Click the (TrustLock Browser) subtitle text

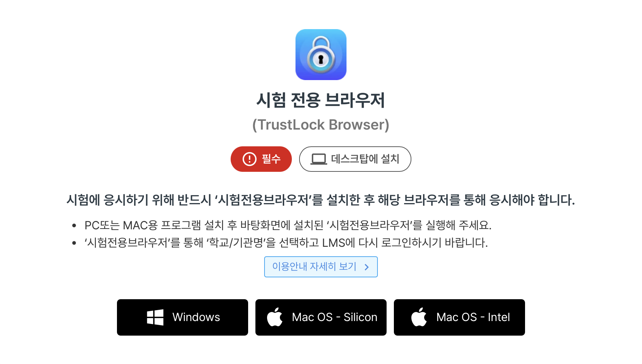coord(321,125)
